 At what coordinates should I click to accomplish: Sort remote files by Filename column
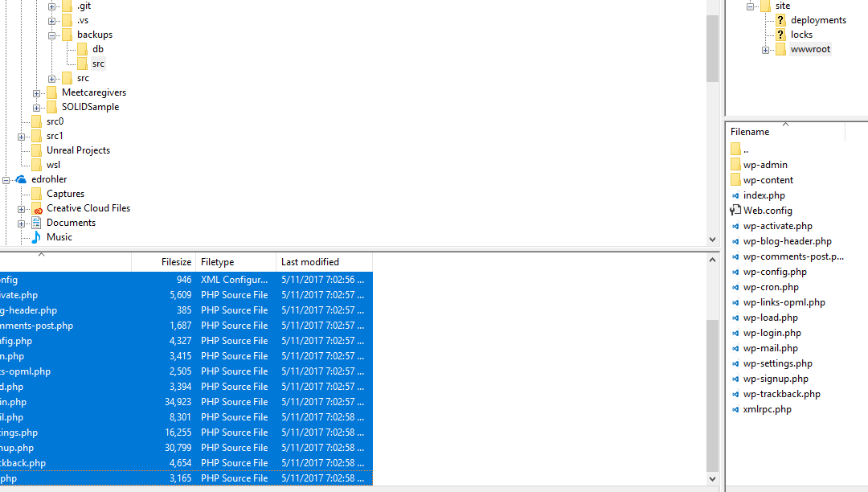[x=785, y=132]
